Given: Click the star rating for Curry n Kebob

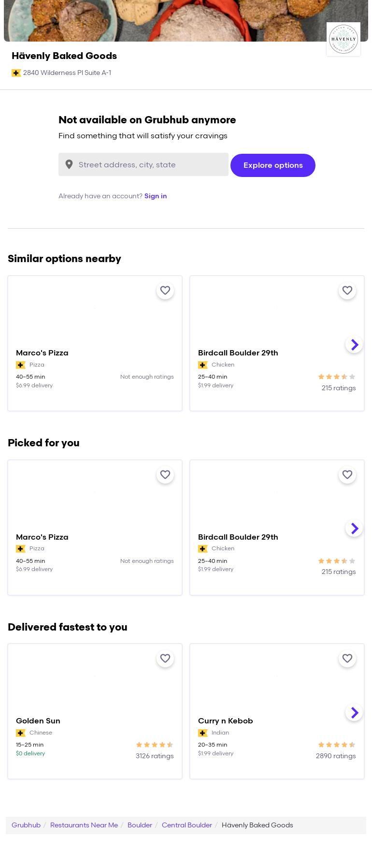Looking at the screenshot, I should [x=337, y=745].
